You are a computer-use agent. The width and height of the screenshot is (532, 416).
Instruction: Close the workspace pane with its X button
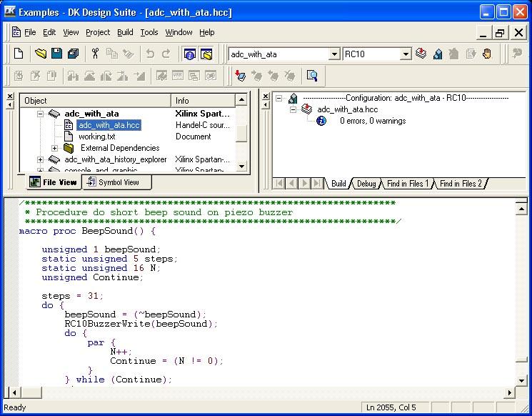pos(10,96)
